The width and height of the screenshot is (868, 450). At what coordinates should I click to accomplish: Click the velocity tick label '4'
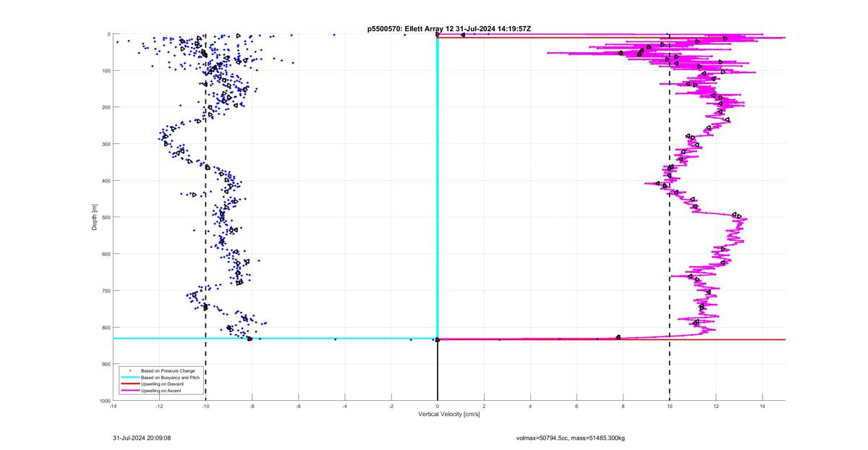point(530,407)
